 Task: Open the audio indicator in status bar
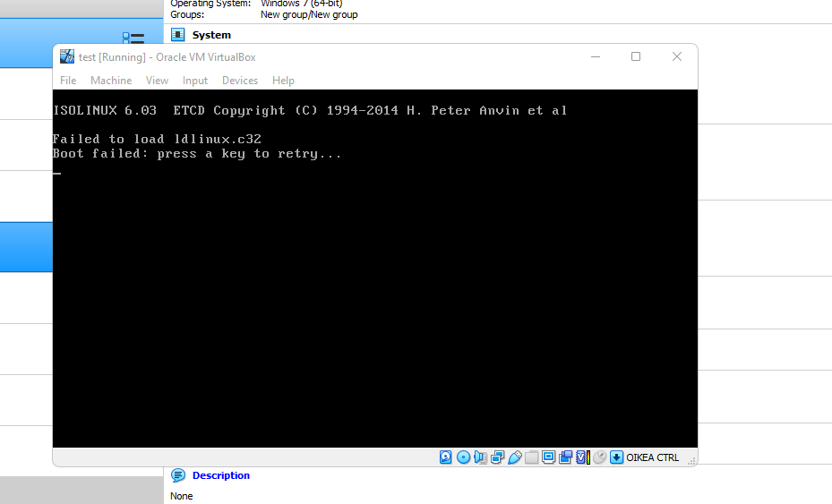(x=480, y=457)
